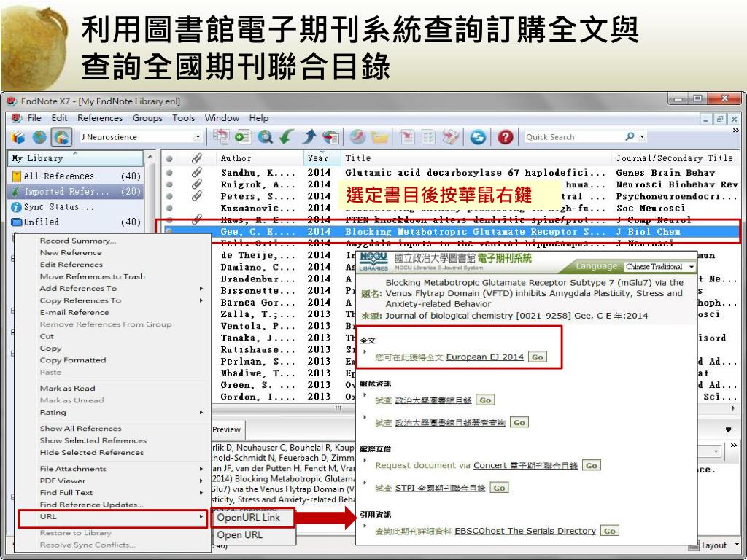
Task: Select Integrated Library & Online Search Mode icon
Action: 62,137
